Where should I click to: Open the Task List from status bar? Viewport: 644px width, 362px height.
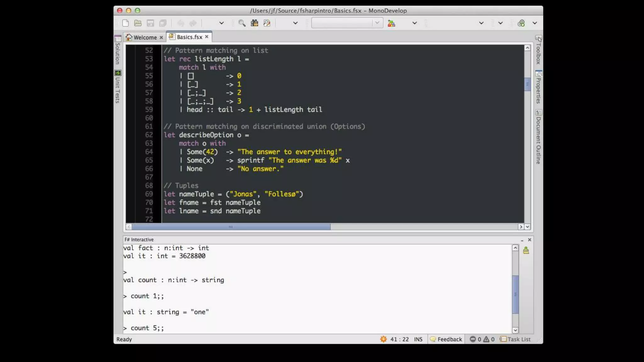tap(515, 339)
